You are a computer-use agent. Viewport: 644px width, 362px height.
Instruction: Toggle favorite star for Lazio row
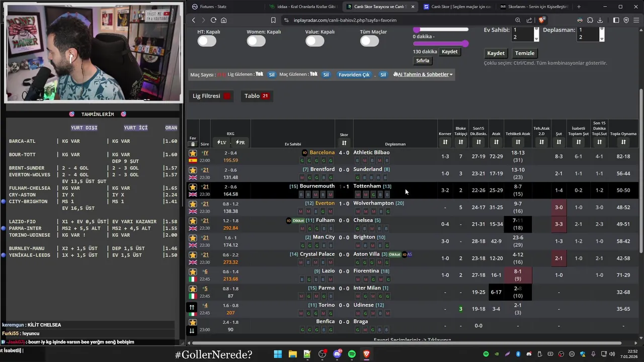click(x=193, y=272)
